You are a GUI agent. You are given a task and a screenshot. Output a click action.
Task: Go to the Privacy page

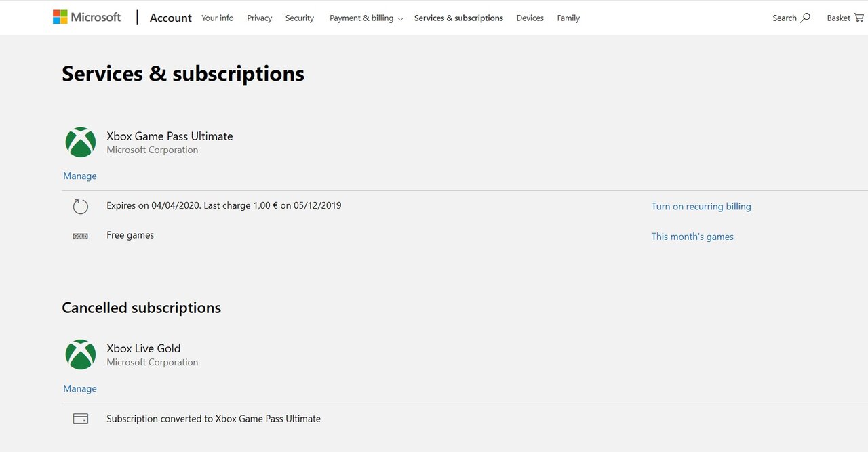259,18
